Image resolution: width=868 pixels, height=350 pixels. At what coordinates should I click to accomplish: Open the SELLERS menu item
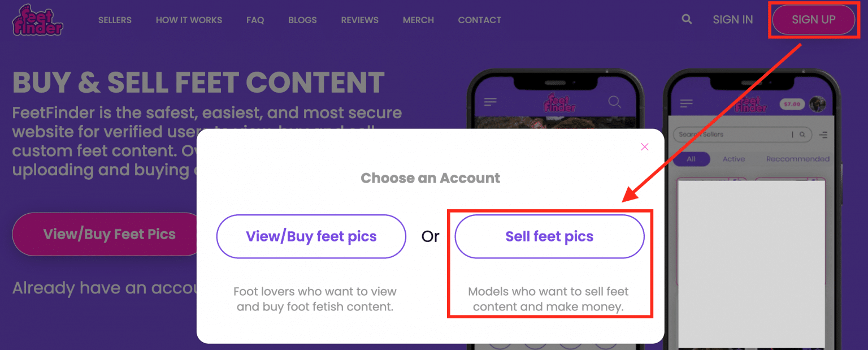(x=115, y=20)
